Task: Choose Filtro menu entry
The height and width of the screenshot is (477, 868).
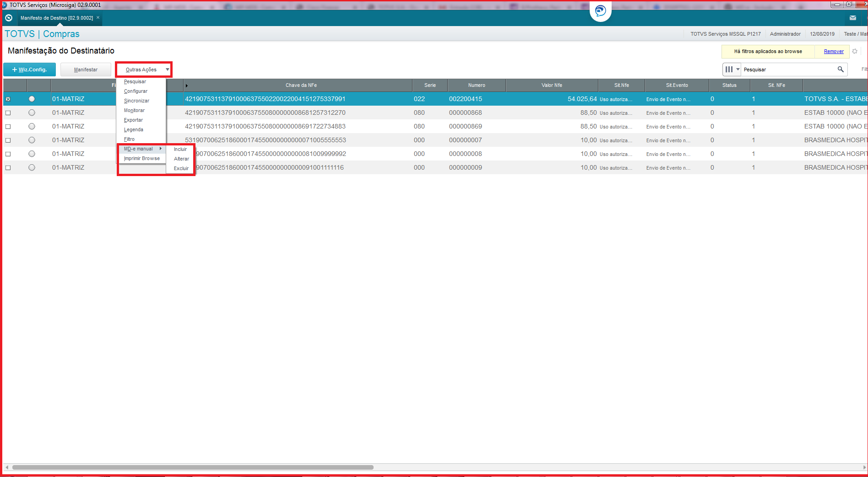Action: point(129,139)
